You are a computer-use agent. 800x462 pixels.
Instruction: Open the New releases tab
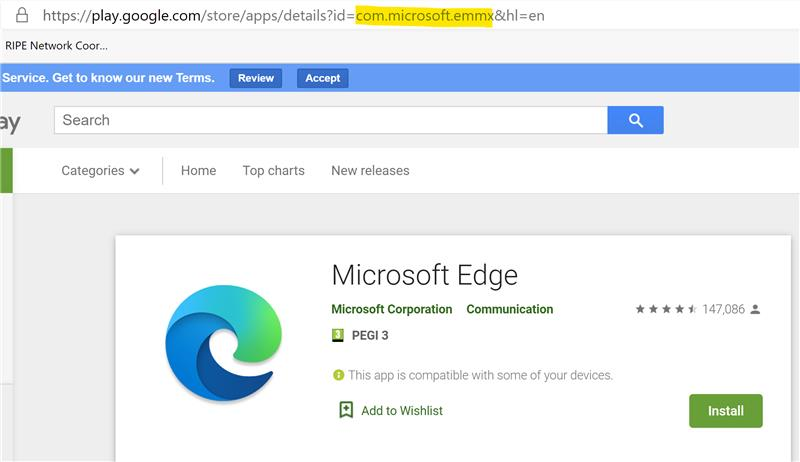coord(370,170)
